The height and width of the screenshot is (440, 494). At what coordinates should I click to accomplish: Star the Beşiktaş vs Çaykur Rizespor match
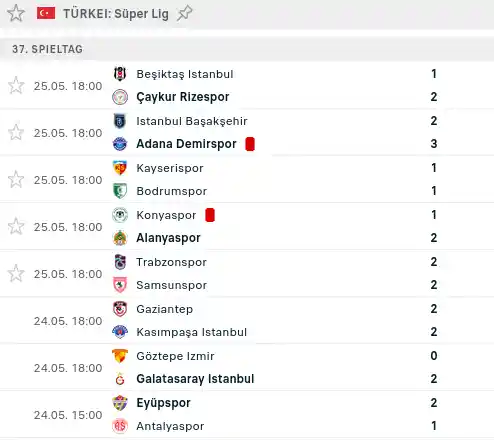click(16, 86)
